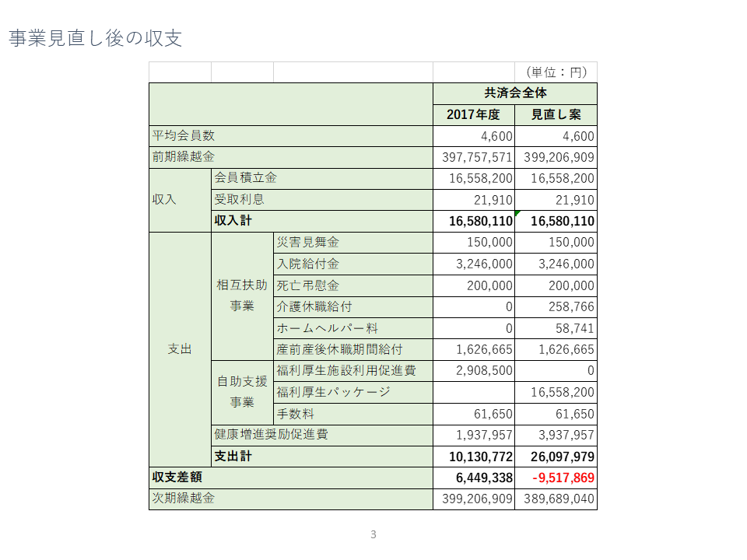Click the 前期繰越金 row label
Screen dimensions: 747x560
183,157
